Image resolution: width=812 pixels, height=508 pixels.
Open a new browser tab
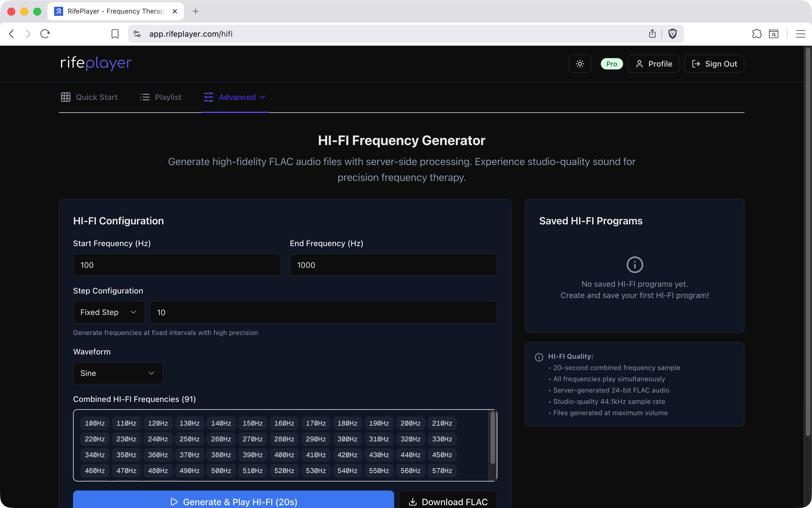point(196,11)
